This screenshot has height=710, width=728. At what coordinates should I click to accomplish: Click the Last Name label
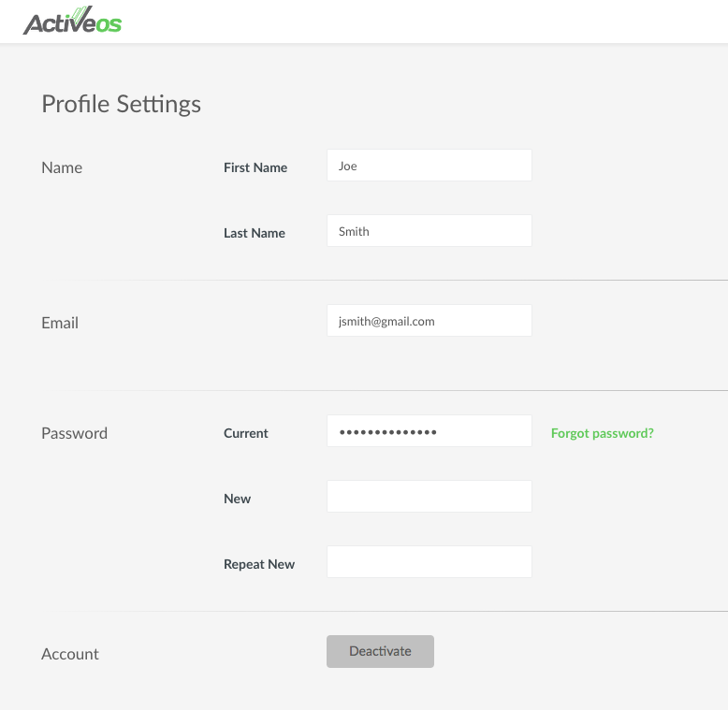[255, 233]
